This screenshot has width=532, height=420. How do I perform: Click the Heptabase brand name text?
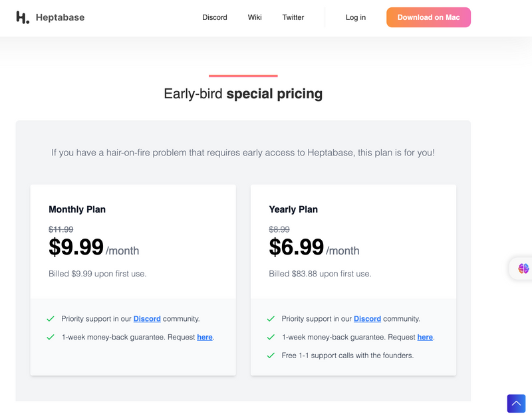[x=60, y=18]
